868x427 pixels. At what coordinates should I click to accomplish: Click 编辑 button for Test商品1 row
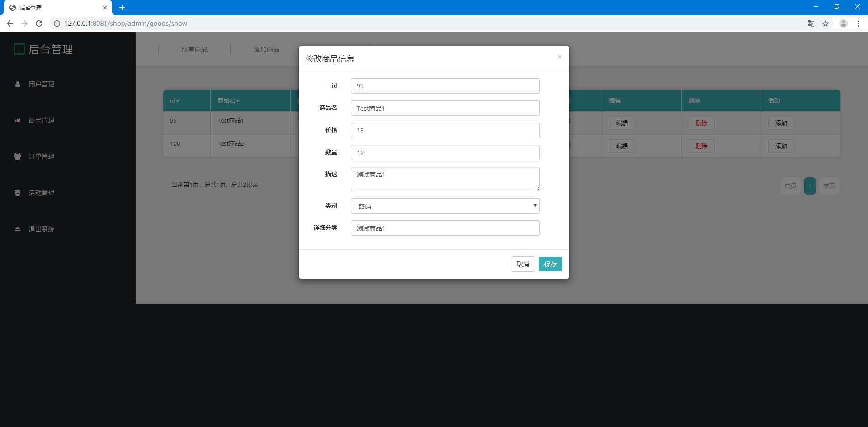point(622,123)
